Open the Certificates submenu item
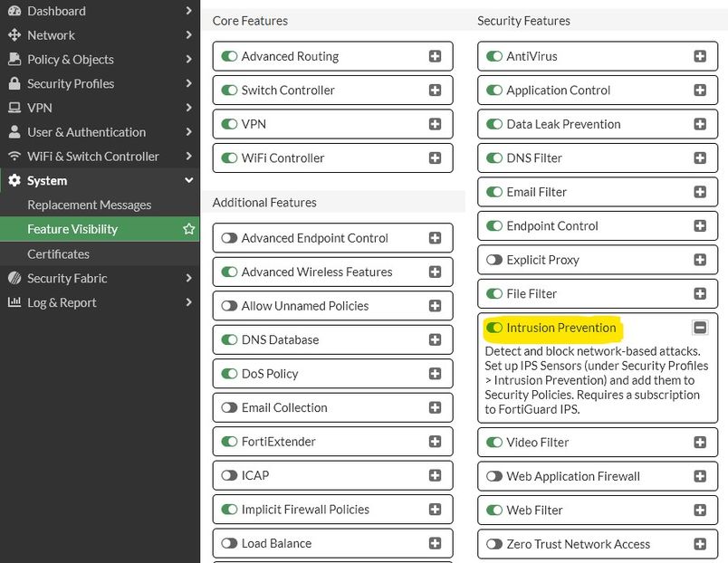Screen dimensions: 728x563 point(58,254)
